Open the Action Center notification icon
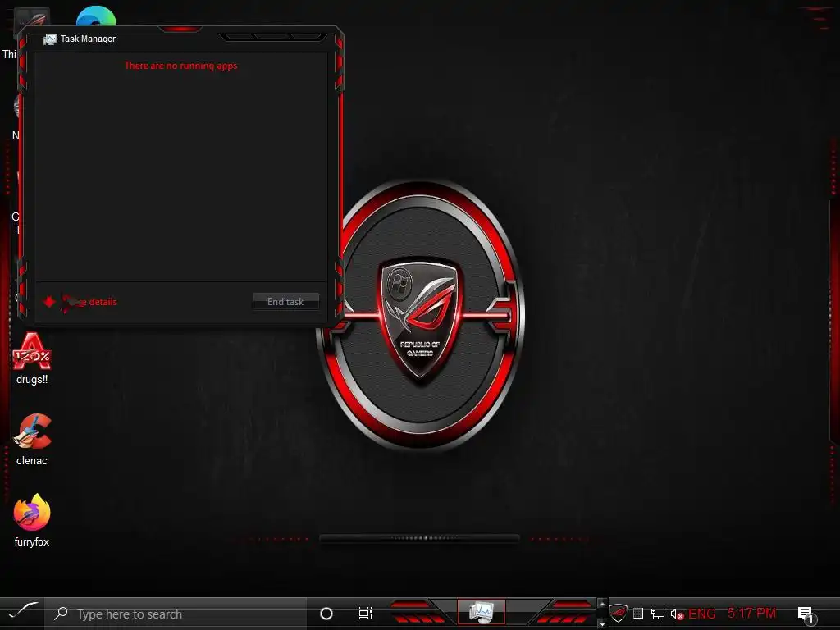The width and height of the screenshot is (840, 630). pyautogui.click(x=806, y=614)
